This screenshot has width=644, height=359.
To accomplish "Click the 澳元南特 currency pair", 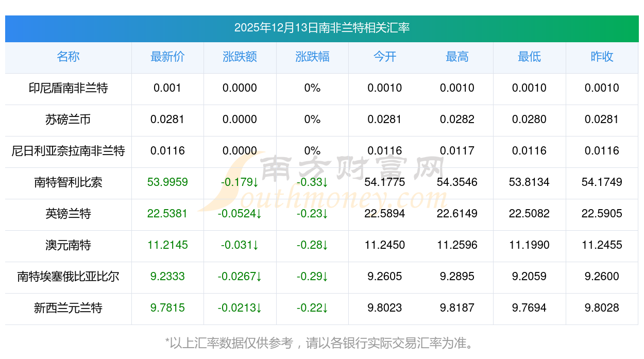I will pos(68,245).
